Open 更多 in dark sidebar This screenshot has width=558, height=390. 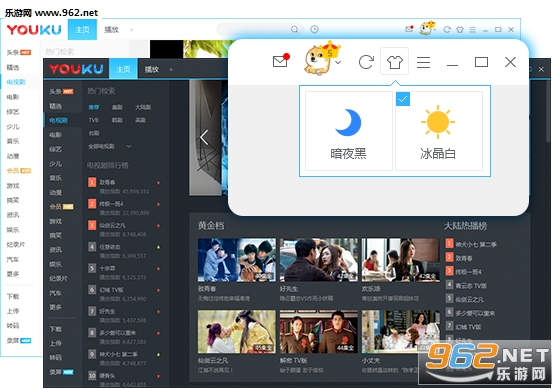[x=56, y=307]
